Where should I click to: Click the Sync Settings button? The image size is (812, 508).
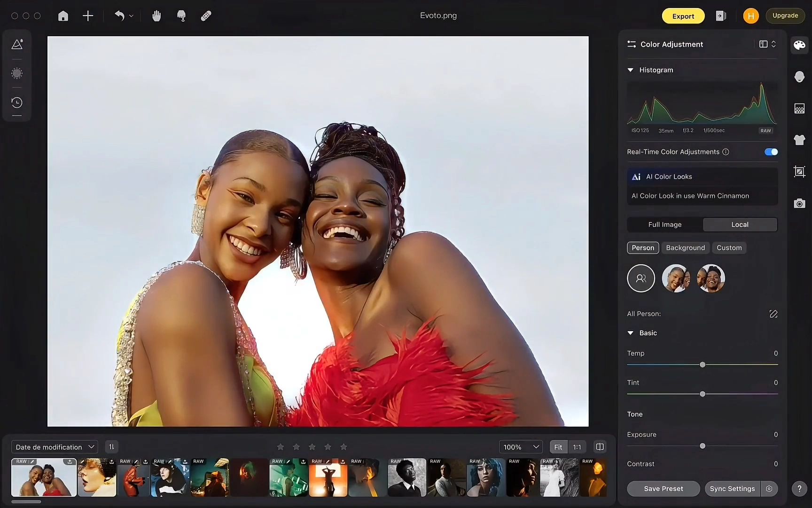click(x=732, y=489)
